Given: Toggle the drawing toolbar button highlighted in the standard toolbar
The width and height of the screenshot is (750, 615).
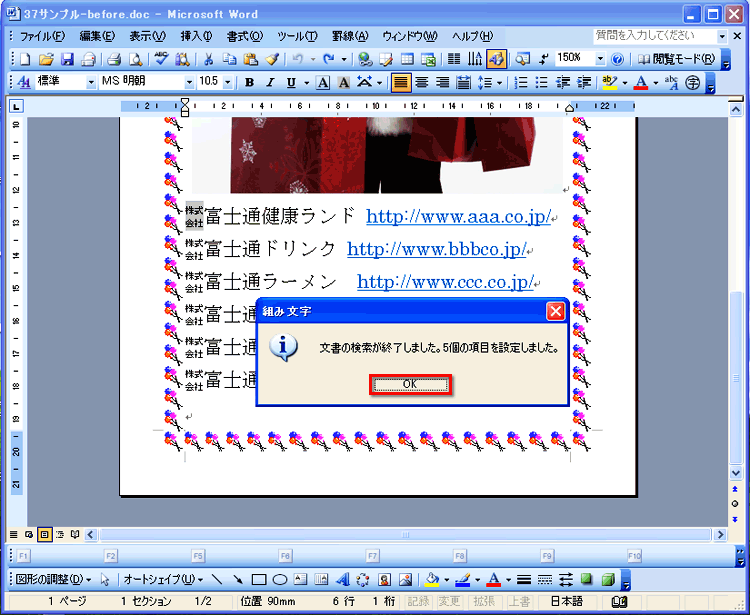Looking at the screenshot, I should tap(496, 59).
